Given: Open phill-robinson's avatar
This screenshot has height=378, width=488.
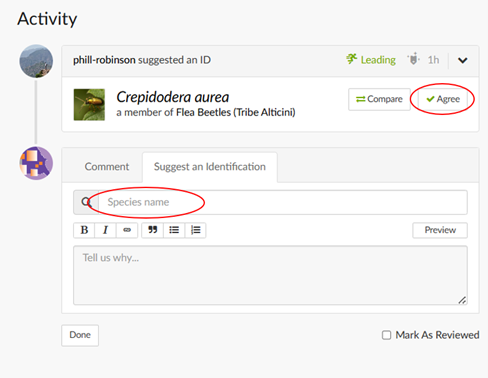Looking at the screenshot, I should 36,61.
